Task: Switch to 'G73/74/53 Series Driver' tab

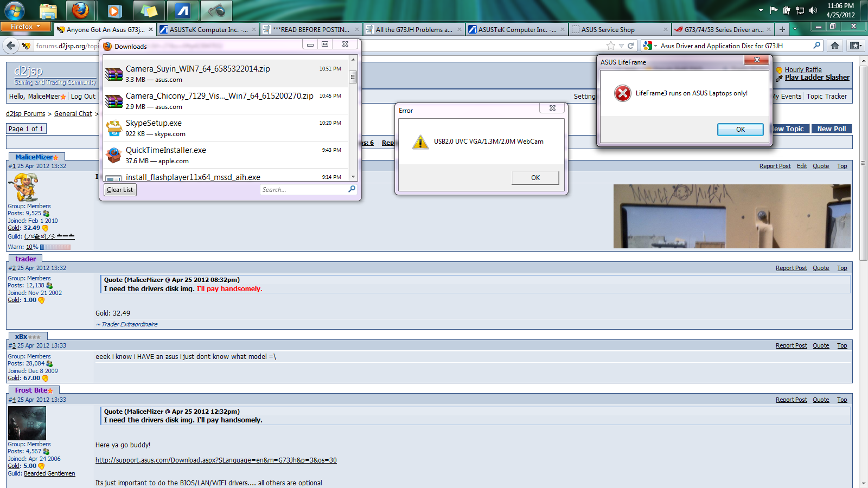Action: coord(724,30)
